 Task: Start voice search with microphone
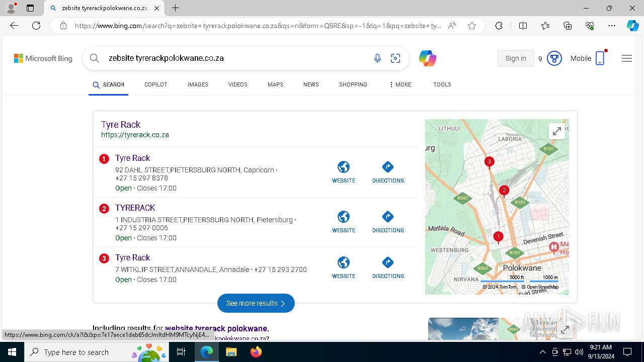[x=377, y=58]
